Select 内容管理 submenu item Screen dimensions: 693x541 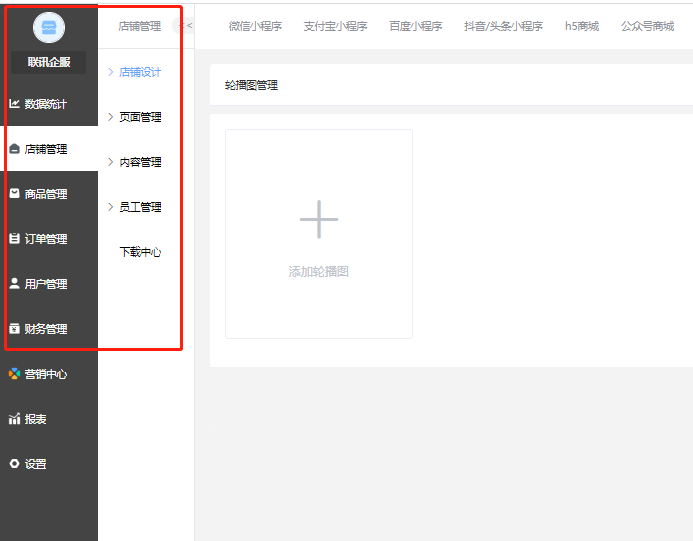pos(140,162)
